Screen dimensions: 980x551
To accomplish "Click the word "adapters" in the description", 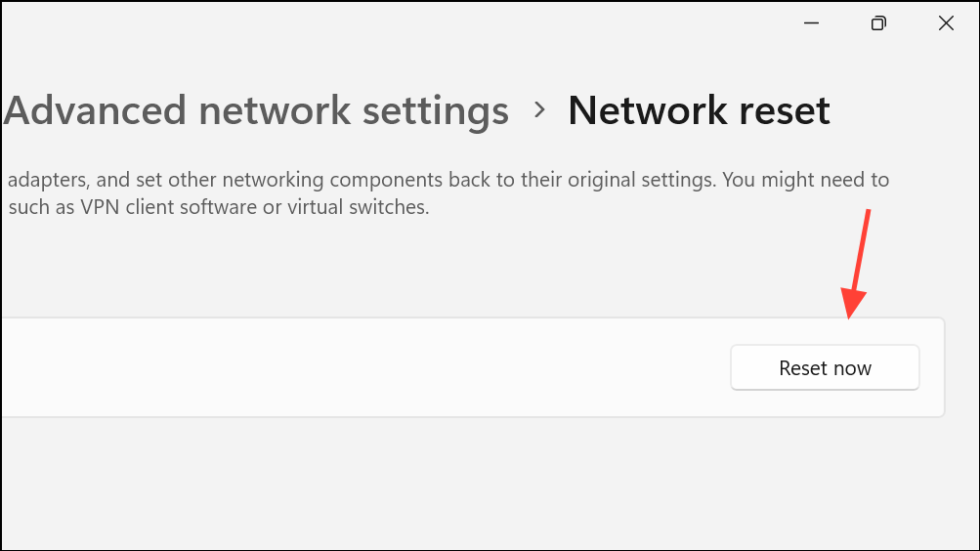I will [x=45, y=181].
